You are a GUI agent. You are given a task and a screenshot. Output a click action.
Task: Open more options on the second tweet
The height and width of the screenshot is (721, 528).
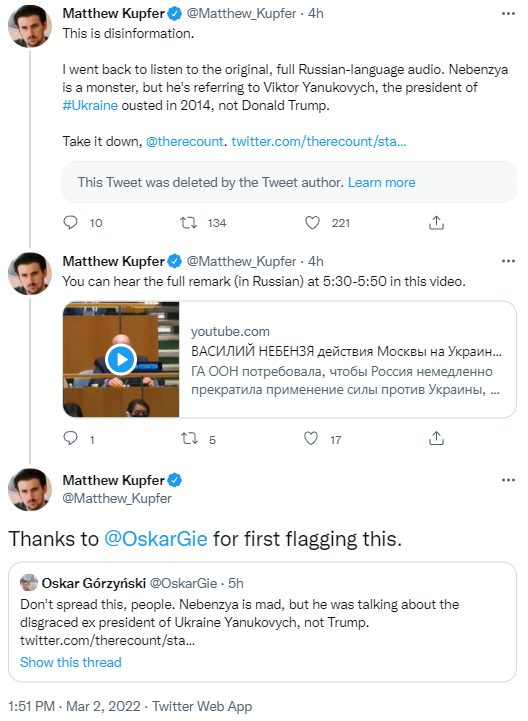tap(508, 261)
